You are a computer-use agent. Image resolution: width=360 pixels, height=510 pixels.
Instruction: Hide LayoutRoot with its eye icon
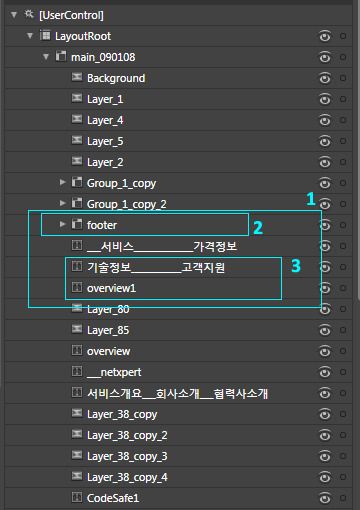pos(325,36)
